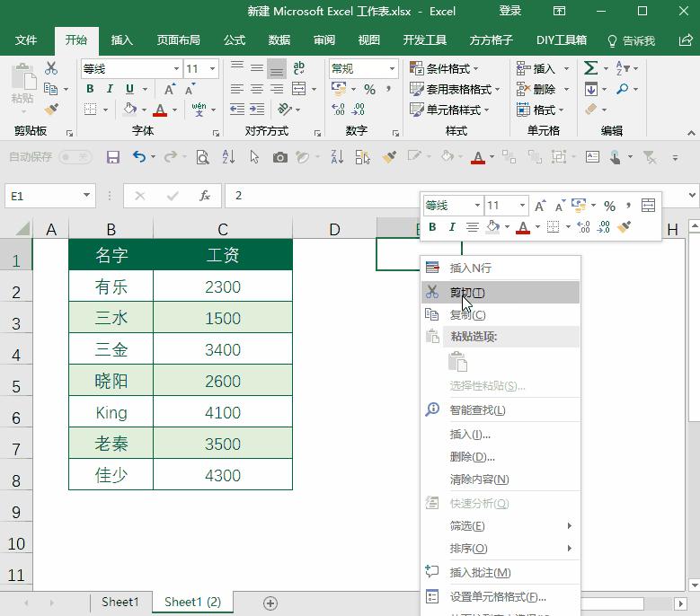Screen dimensions: 700x616
Task: Click the plus icon to add a new sheet
Action: click(270, 603)
